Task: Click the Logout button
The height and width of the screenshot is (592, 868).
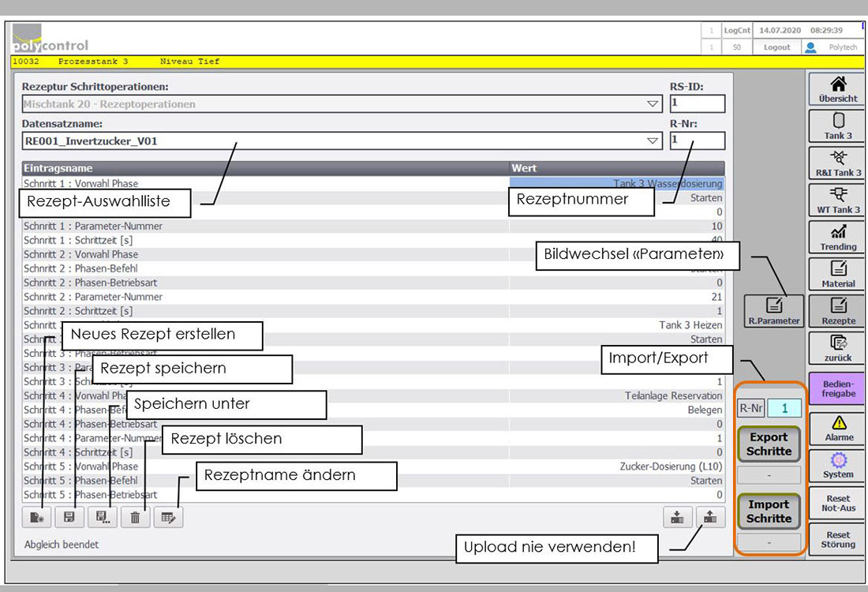Action: [x=776, y=47]
